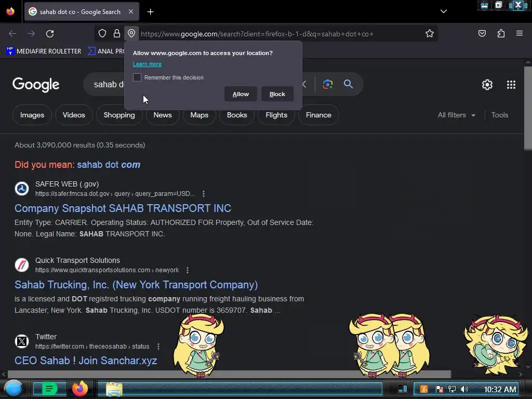Image resolution: width=532 pixels, height=399 pixels.
Task: Open the Start orb on taskbar
Action: [14, 389]
